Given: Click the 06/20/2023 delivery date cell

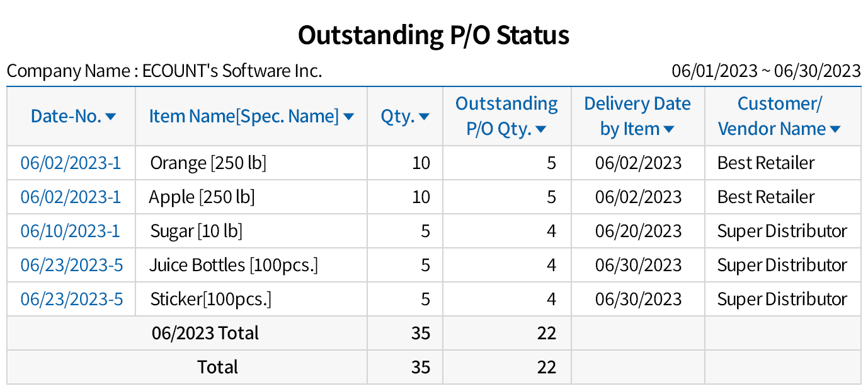Looking at the screenshot, I should tap(638, 231).
